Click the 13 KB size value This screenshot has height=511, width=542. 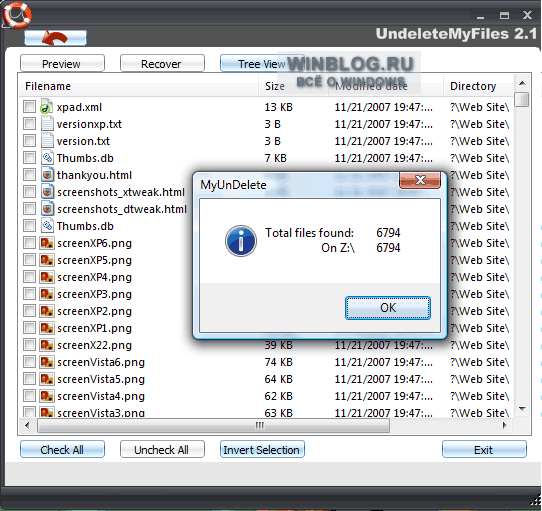(279, 107)
